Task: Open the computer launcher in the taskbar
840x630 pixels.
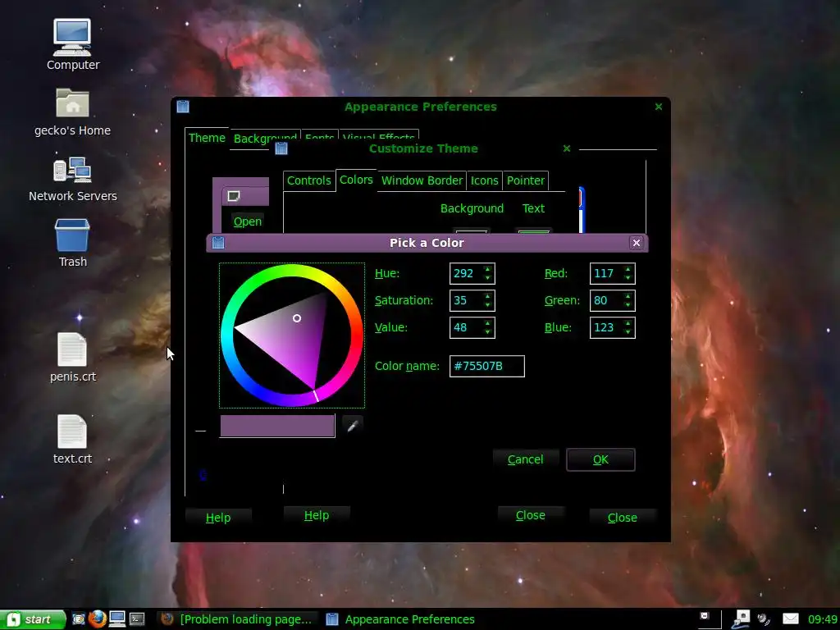Action: 116,619
